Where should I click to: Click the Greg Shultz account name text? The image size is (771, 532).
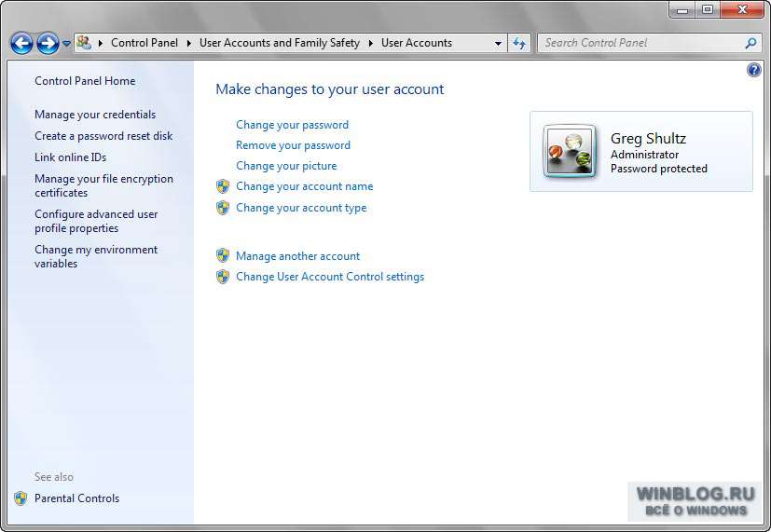click(x=648, y=139)
